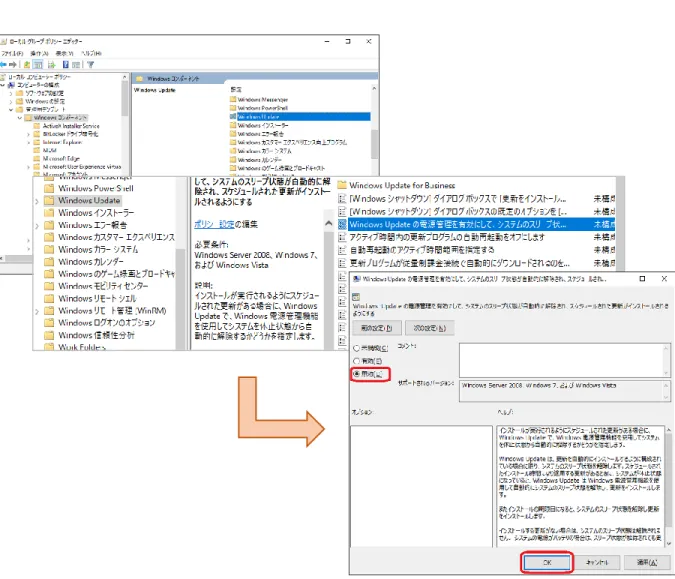Expand the Windows の設定 tree node

click(11, 102)
